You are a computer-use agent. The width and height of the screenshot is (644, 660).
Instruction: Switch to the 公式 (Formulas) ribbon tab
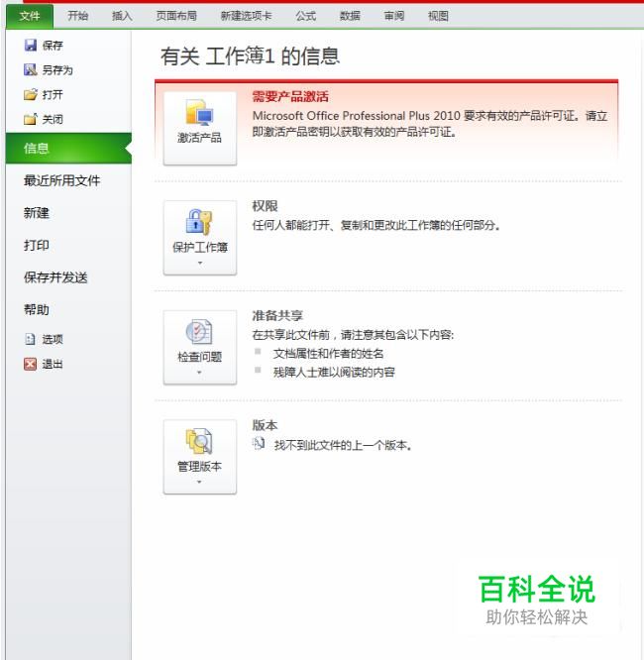pos(305,16)
